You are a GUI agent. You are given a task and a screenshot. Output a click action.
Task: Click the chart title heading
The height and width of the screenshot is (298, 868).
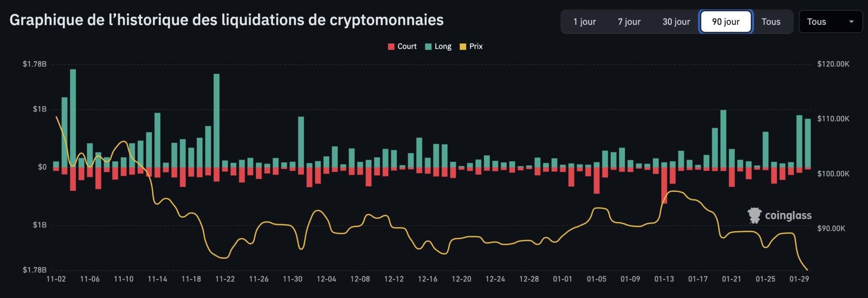(226, 20)
